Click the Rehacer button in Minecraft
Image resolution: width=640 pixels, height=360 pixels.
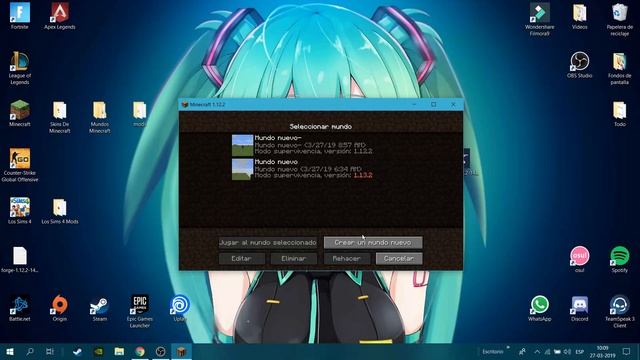[x=347, y=258]
